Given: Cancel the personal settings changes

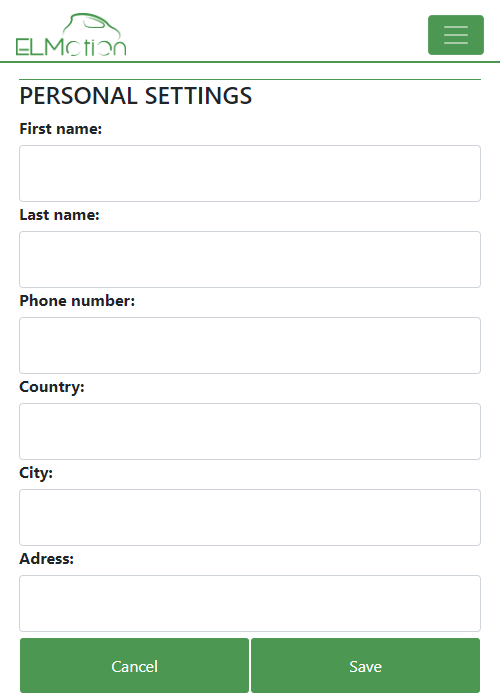Looking at the screenshot, I should coord(135,666).
